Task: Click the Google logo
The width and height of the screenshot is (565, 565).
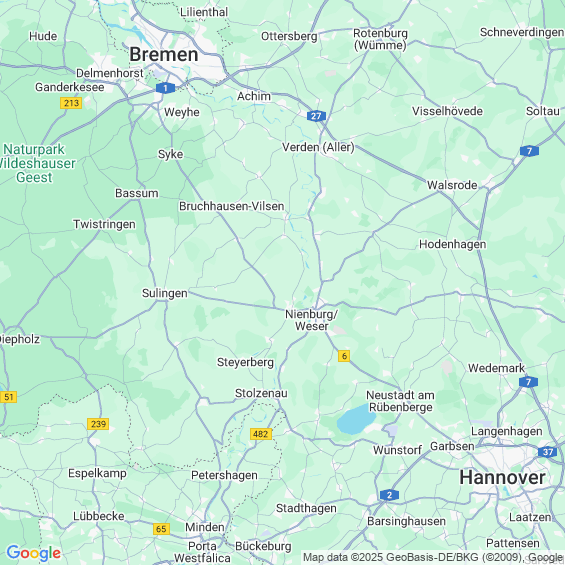Action: [x=34, y=553]
